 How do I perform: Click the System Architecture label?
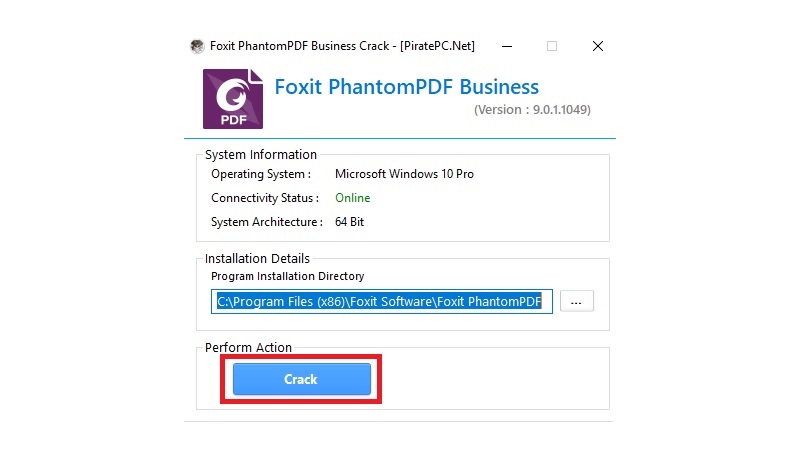[266, 222]
